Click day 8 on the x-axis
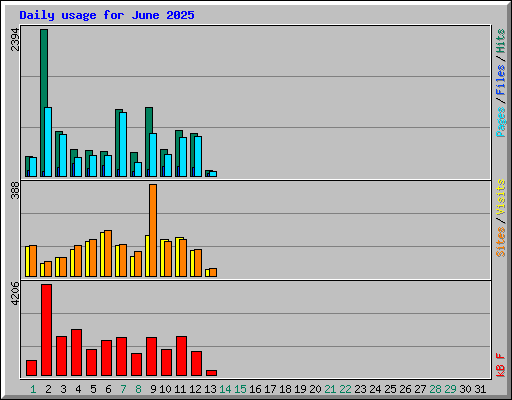512x400 pixels. tap(138, 389)
